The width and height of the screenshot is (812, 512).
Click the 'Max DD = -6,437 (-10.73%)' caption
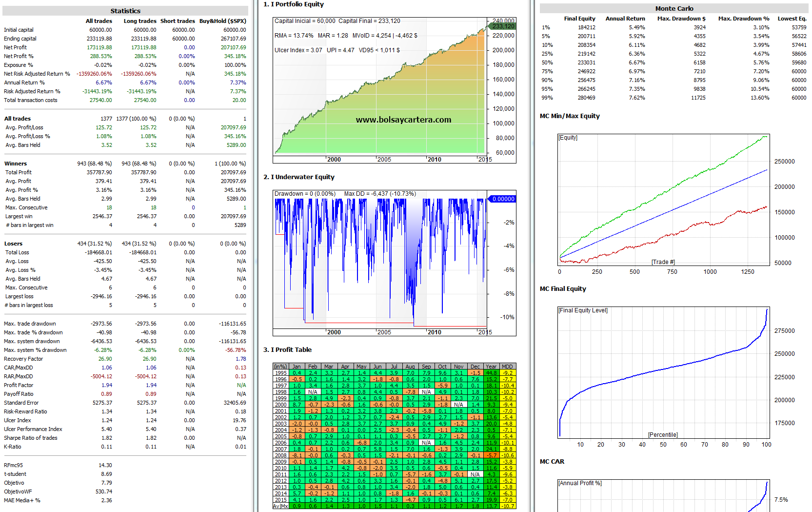(380, 194)
